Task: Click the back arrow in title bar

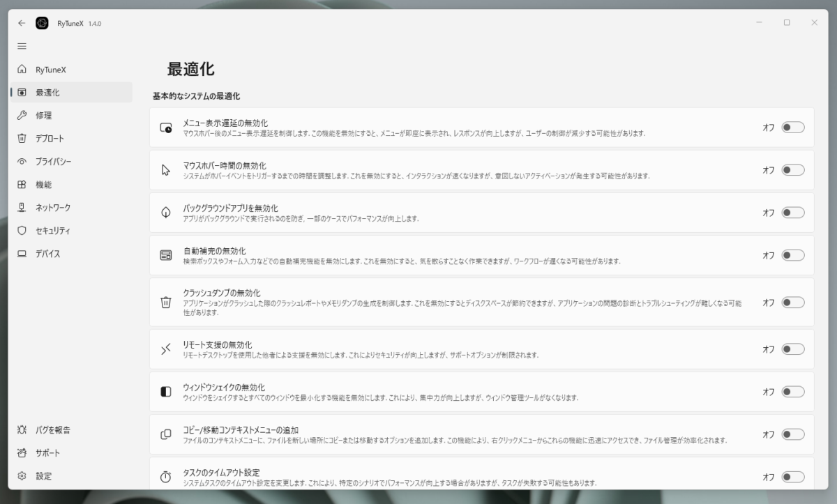Action: point(22,23)
